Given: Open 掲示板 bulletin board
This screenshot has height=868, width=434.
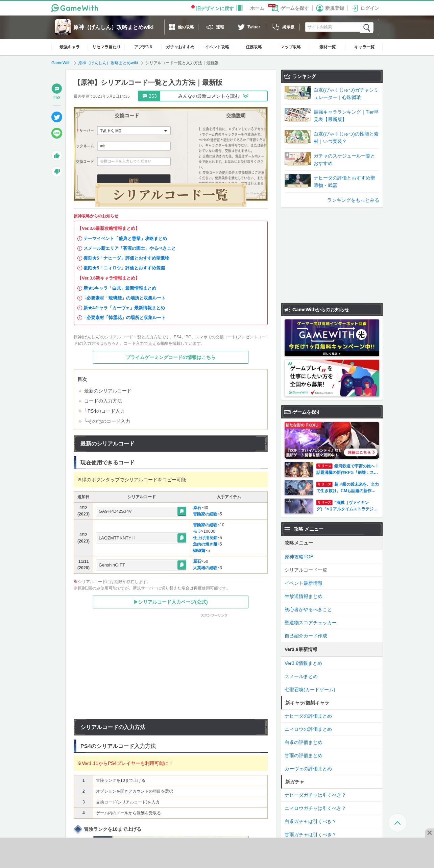Looking at the screenshot, I should 283,27.
